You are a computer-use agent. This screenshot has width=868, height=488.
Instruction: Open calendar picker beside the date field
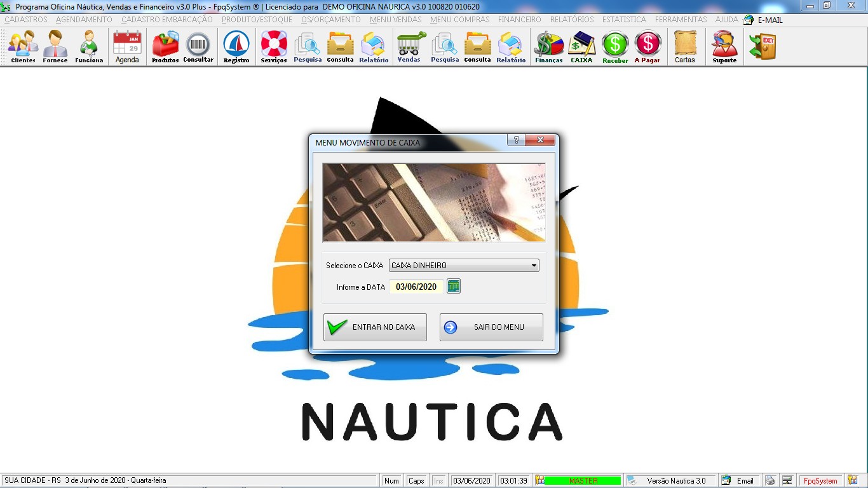(453, 287)
